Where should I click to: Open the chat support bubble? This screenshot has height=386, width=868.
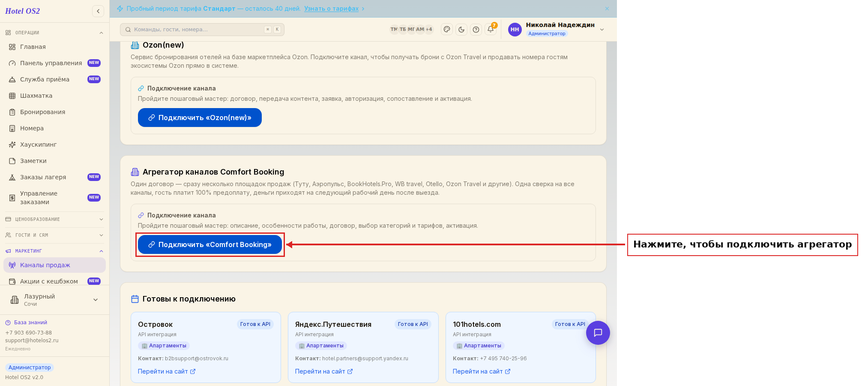point(598,332)
